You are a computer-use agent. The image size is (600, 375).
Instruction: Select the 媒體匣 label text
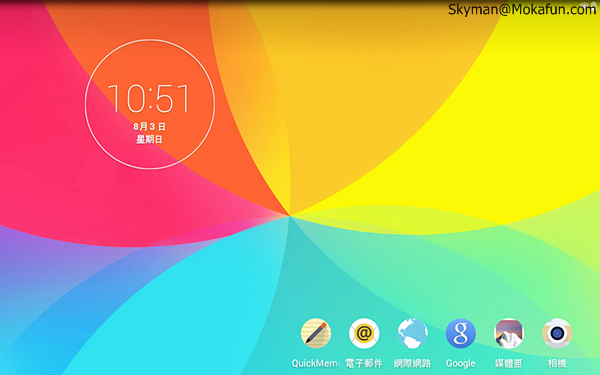(509, 363)
